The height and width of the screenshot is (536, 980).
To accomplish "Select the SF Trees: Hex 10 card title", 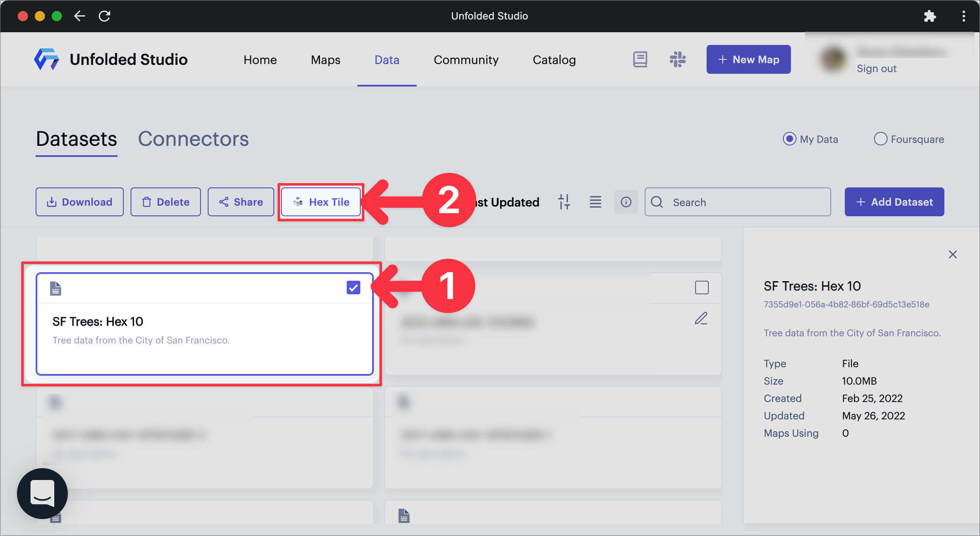I will (x=98, y=322).
